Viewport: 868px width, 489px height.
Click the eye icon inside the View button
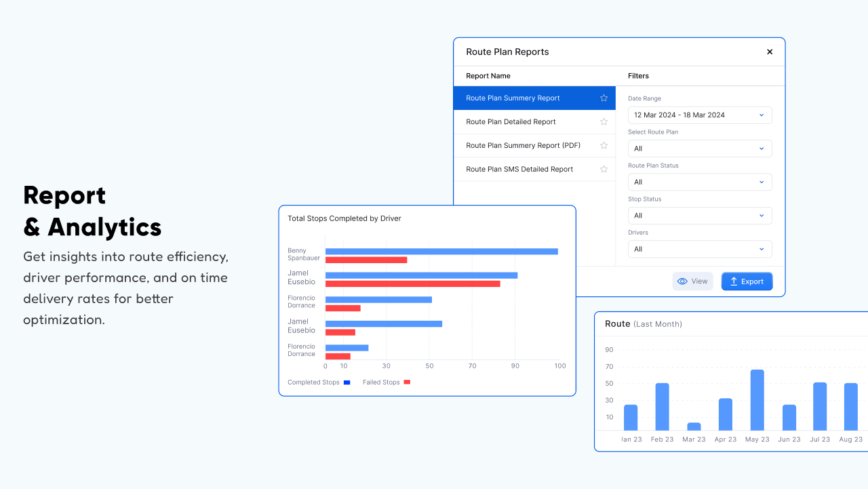[681, 281]
